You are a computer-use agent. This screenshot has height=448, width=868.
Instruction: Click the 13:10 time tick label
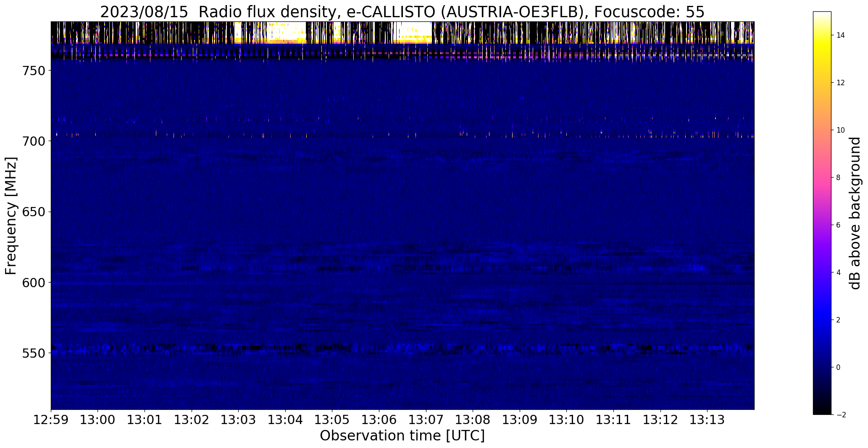[x=567, y=420]
